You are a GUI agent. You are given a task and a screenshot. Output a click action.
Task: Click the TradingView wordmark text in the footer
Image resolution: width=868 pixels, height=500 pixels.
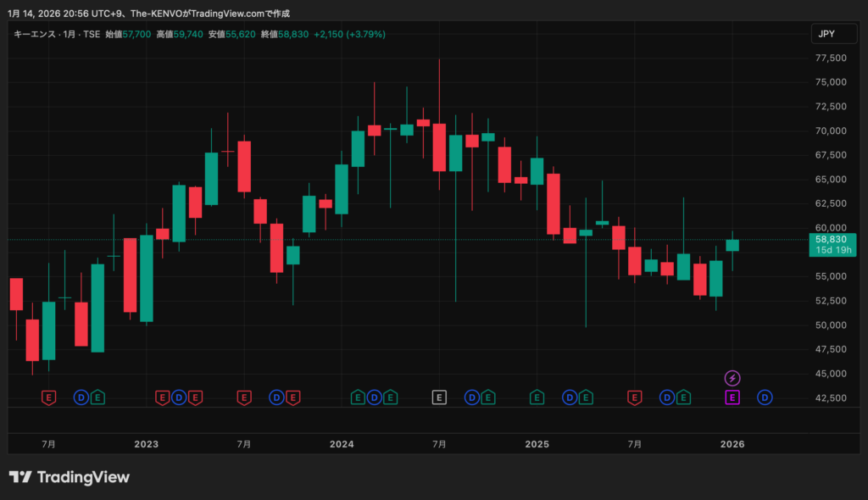pos(83,477)
